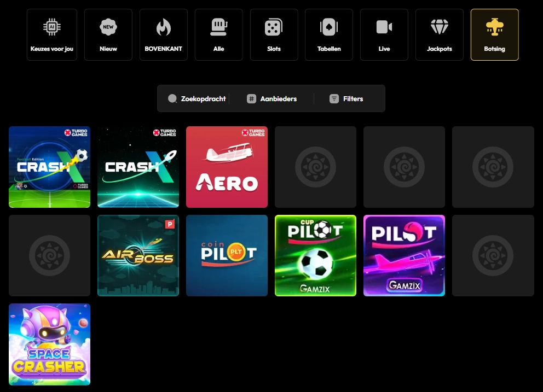Screen dimensions: 543x392
Task: Launch the Coin Pilot game
Action: coord(227,256)
